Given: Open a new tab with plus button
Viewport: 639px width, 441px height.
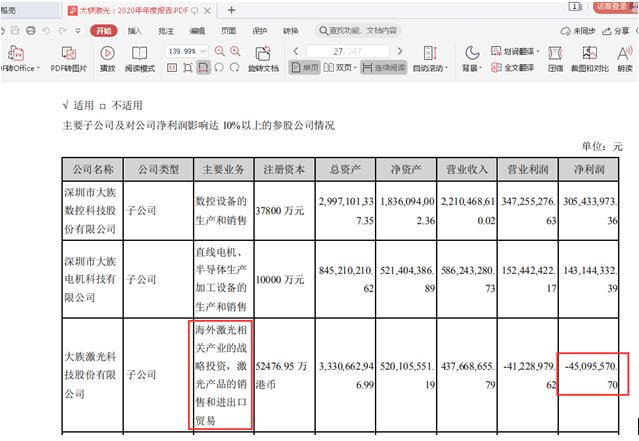Looking at the screenshot, I should pos(231,10).
